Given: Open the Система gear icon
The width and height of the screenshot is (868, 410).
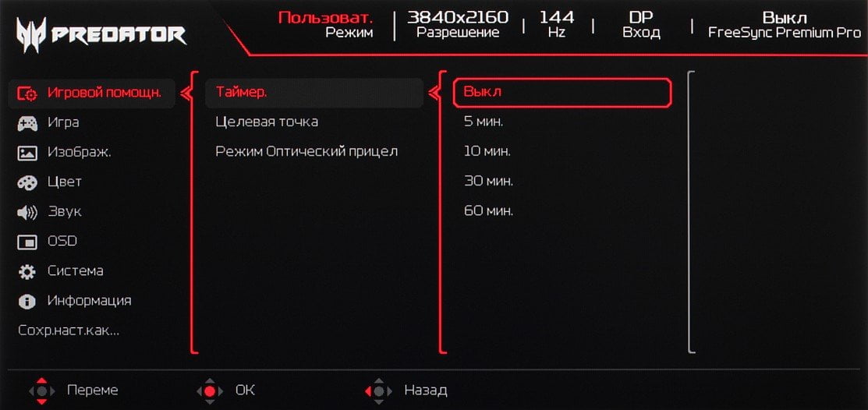Looking at the screenshot, I should tap(27, 272).
